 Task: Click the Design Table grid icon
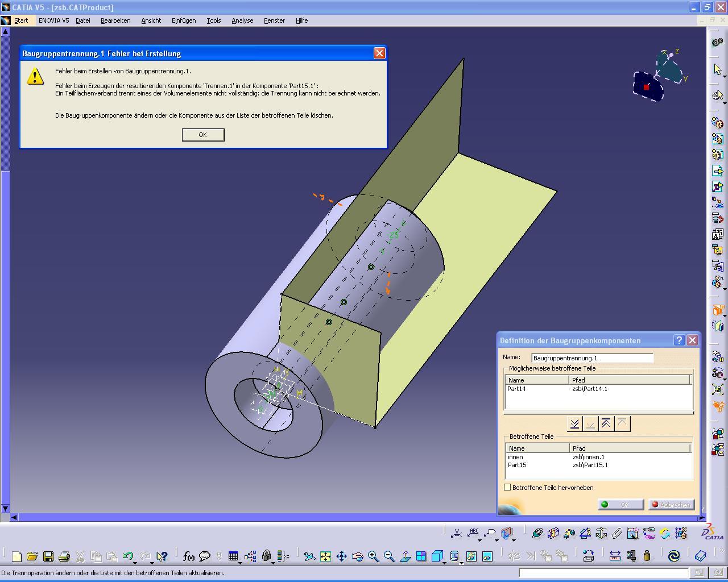233,556
